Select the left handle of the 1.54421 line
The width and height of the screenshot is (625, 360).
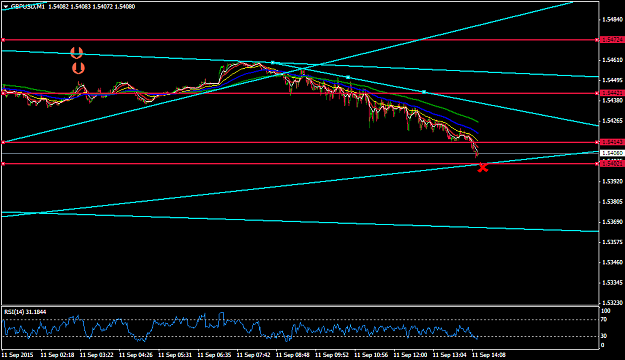[x=3, y=93]
